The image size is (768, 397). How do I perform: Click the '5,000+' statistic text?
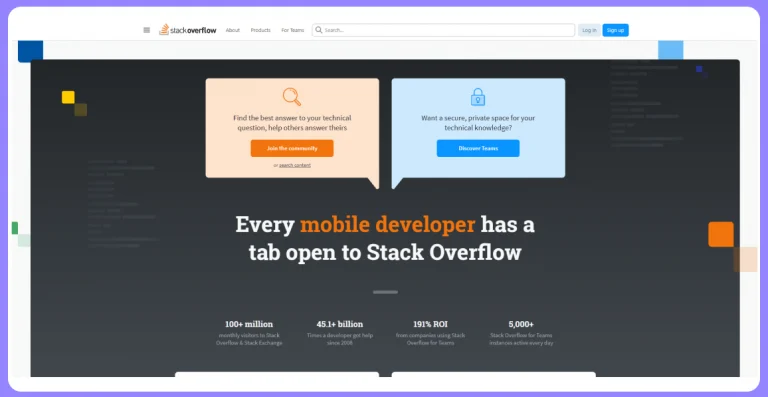point(521,324)
